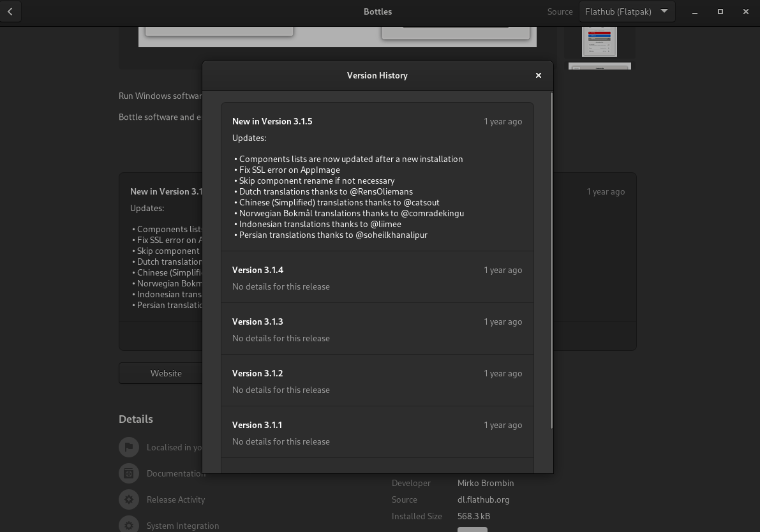Click the Release Activity gear icon
Viewport: 760px width, 532px height.
pos(129,499)
